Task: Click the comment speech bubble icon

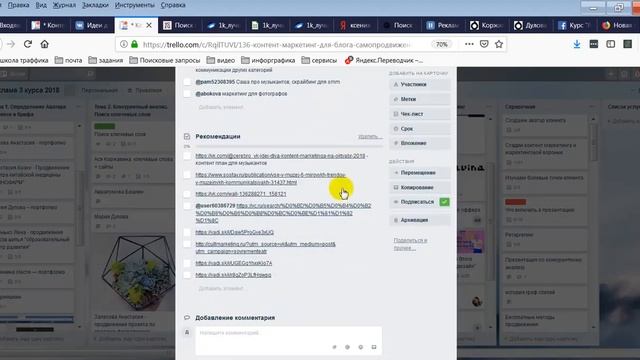Action: (x=187, y=318)
